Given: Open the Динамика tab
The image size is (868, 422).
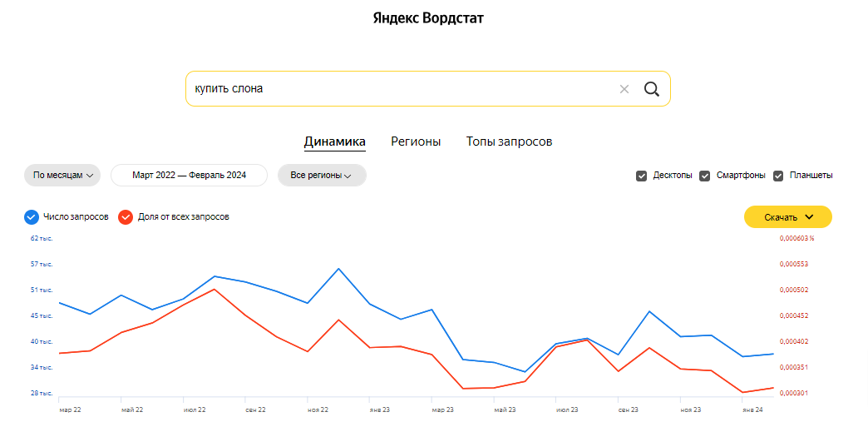Looking at the screenshot, I should [334, 141].
